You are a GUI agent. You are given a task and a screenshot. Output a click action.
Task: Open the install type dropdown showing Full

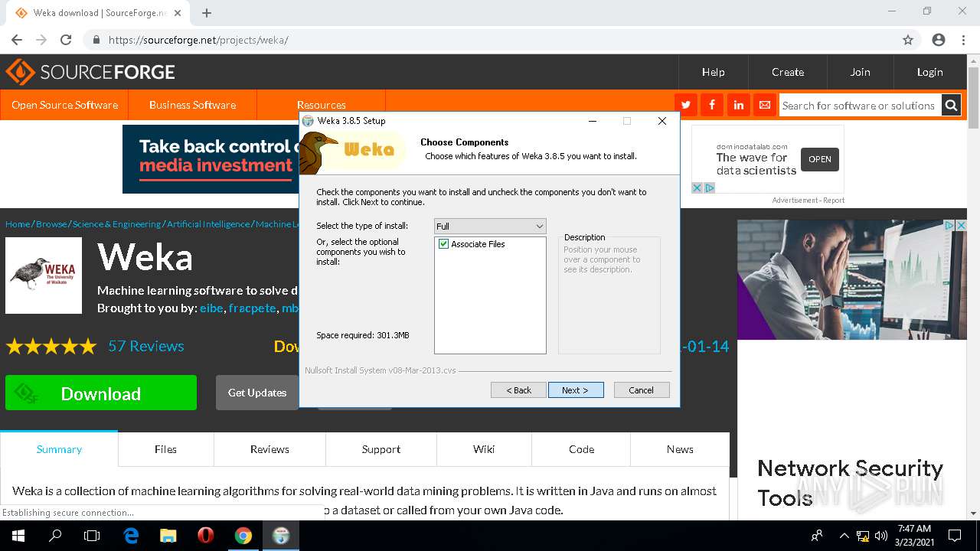click(490, 226)
